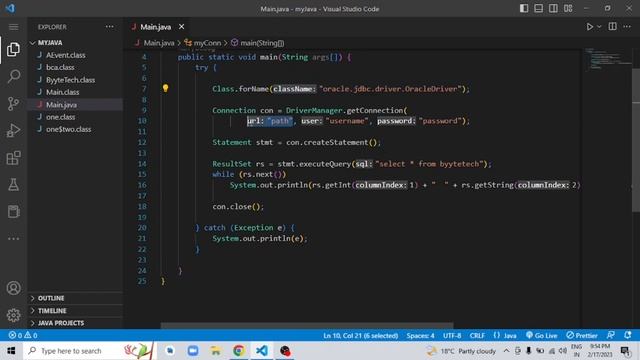
Task: Open errors and warnings in status bar
Action: (23, 335)
